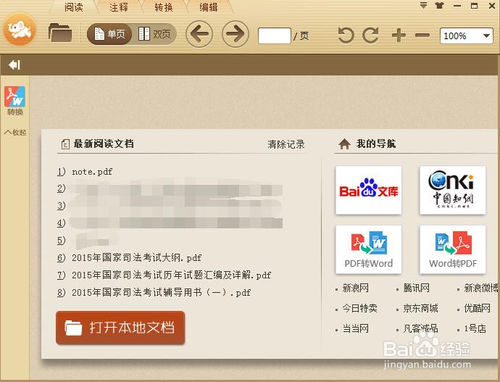Open the Baidu 文库 navigation thumbnail

368,190
